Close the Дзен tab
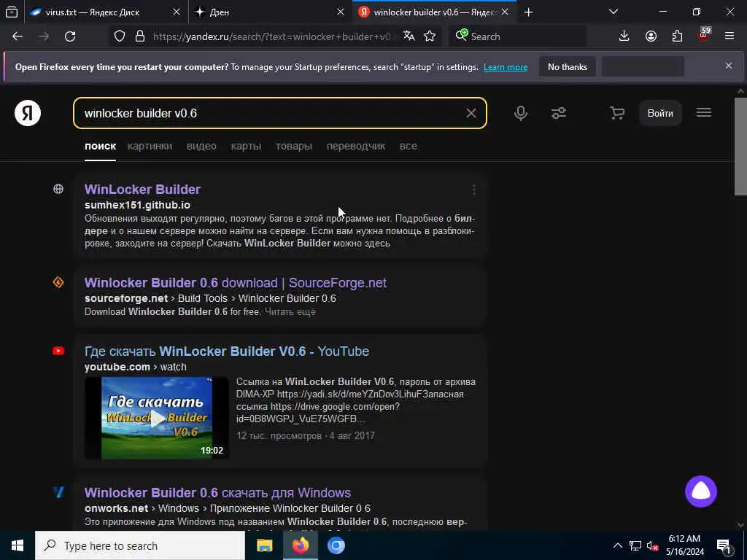The image size is (747, 560). coord(341,12)
